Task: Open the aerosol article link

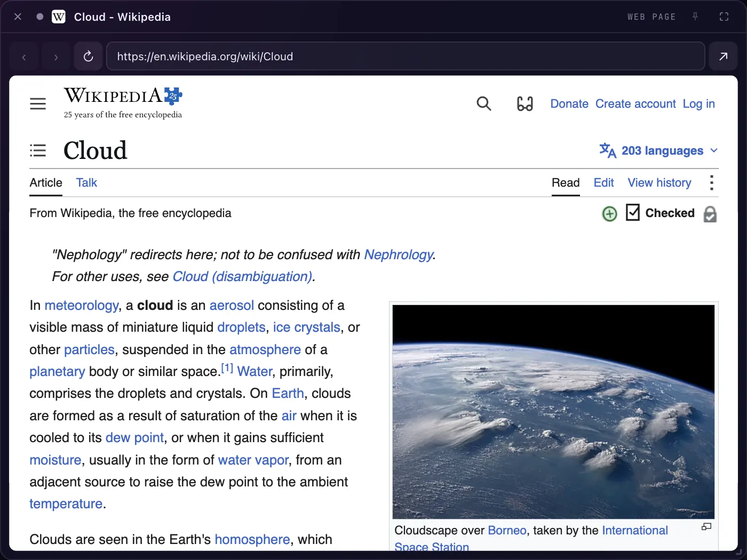Action: tap(232, 306)
